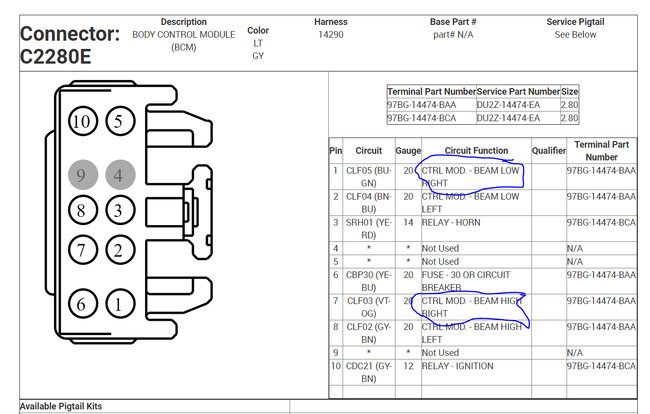The width and height of the screenshot is (650, 414).
Task: Click pin 3 circle in connector diagram
Action: point(120,210)
